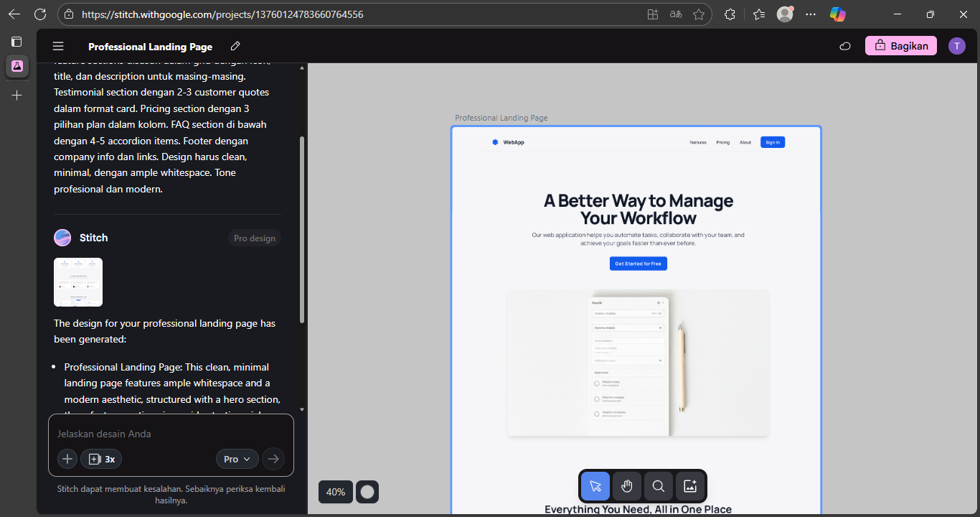Click the plus attachment icon in prompt box
The height and width of the screenshot is (517, 980).
67,459
